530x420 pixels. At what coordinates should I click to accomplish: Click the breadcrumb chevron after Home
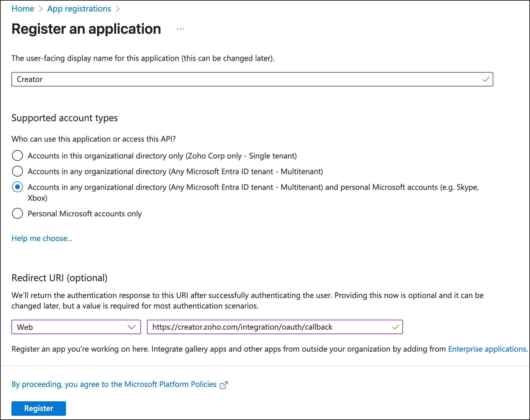[x=41, y=9]
